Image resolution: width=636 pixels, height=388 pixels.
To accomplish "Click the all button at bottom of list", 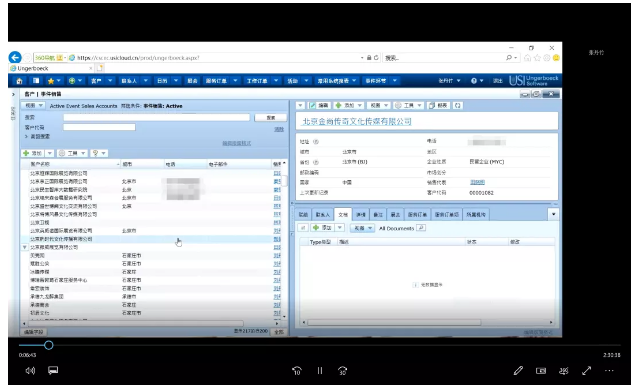I will click(279, 332).
